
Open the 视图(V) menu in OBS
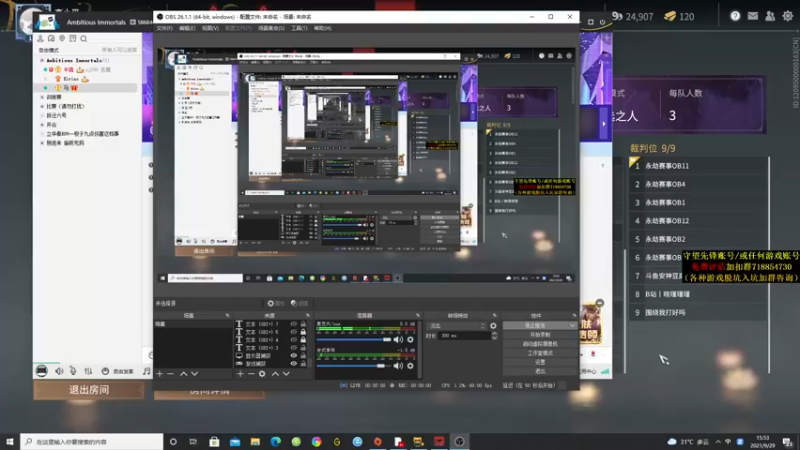[210, 28]
